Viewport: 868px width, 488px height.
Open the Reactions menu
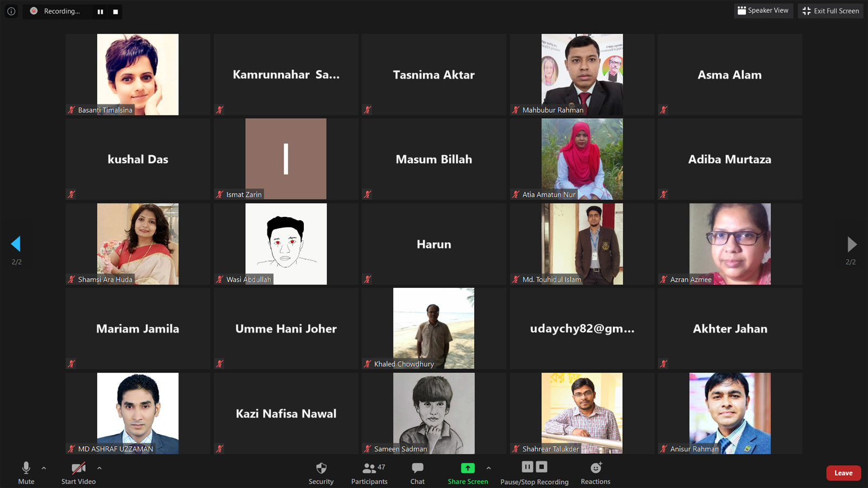(596, 473)
